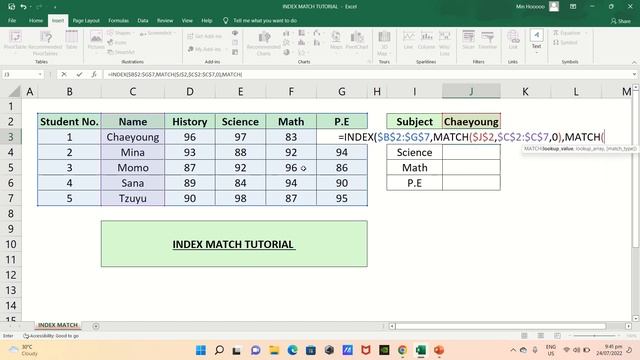Click cell containing Tzuyu
640x360 pixels.
click(x=133, y=198)
